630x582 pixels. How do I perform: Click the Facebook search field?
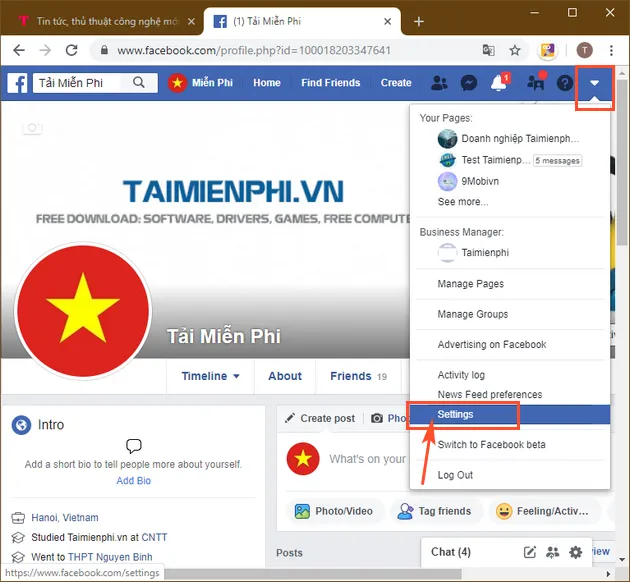coord(78,83)
